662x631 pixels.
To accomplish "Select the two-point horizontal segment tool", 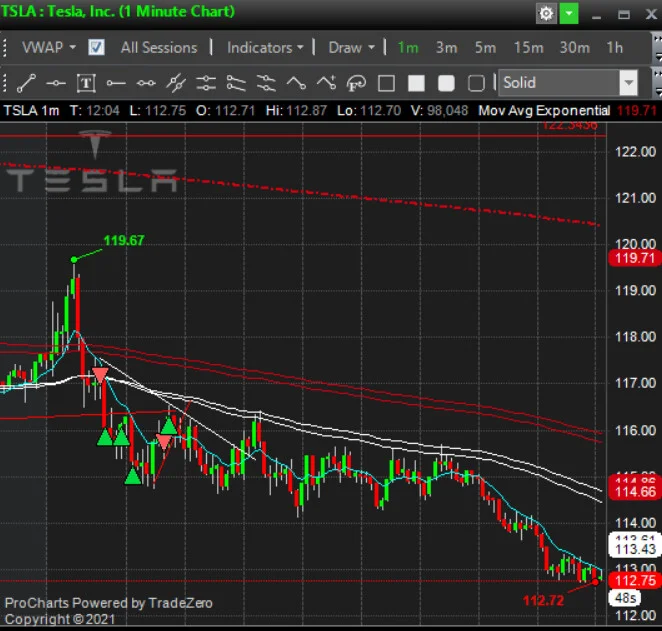I will (146, 83).
